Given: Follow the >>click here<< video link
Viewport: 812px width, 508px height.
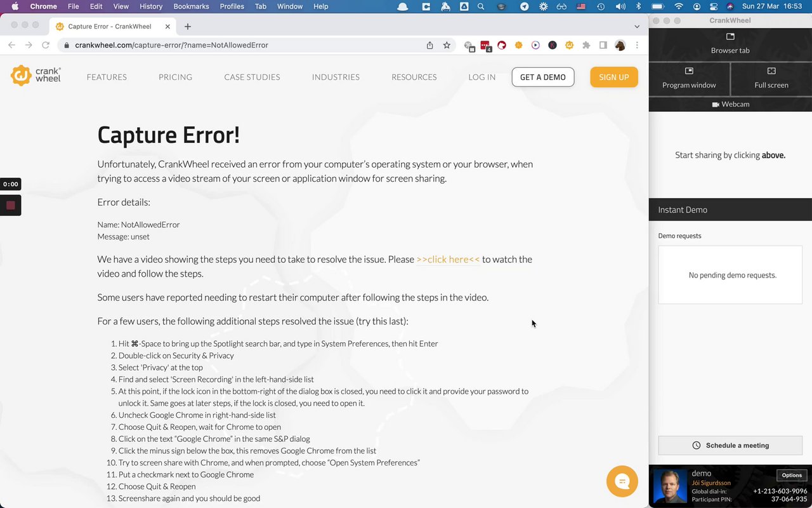Looking at the screenshot, I should click(x=448, y=259).
